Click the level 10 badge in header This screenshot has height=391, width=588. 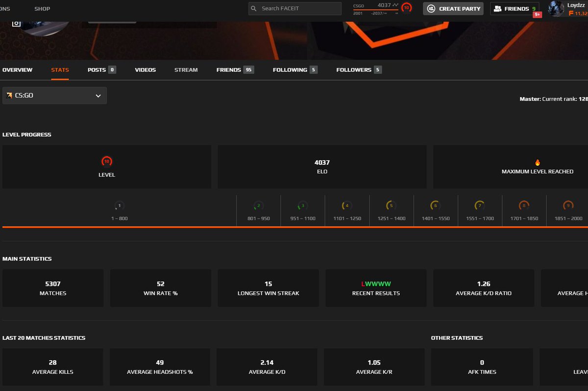click(406, 8)
